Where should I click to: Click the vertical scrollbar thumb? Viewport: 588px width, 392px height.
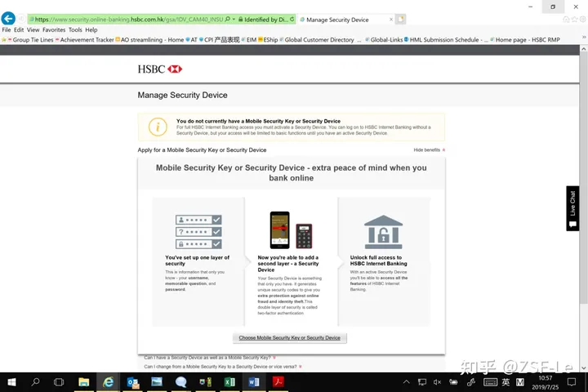(x=583, y=178)
